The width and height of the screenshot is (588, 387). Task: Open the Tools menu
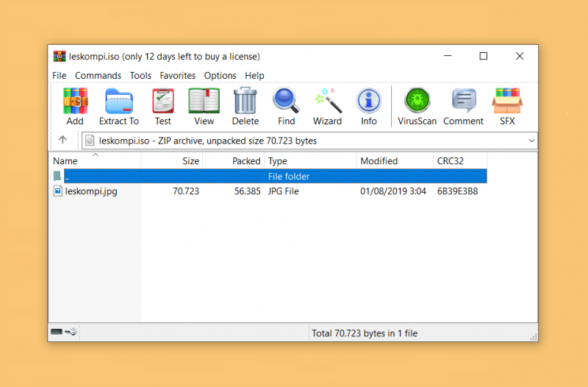point(140,76)
